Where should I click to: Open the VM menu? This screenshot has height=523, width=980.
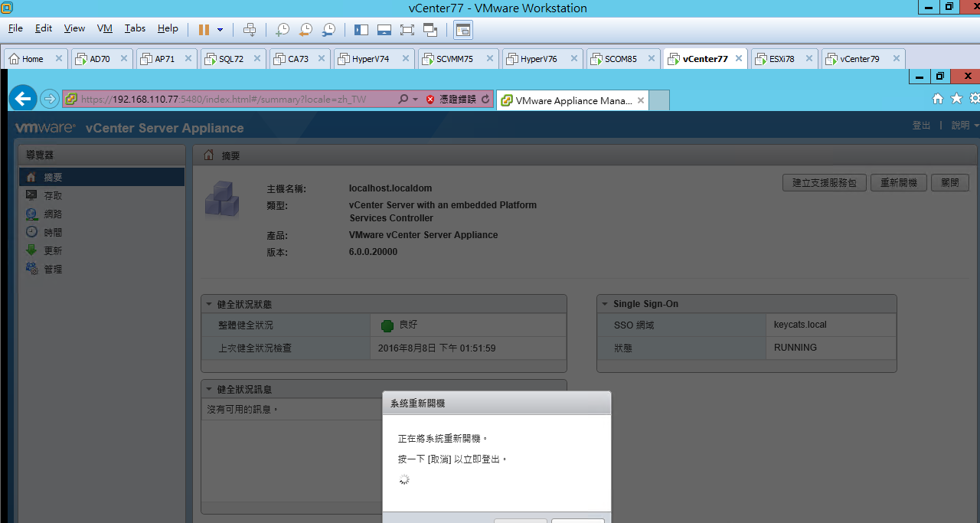point(105,28)
